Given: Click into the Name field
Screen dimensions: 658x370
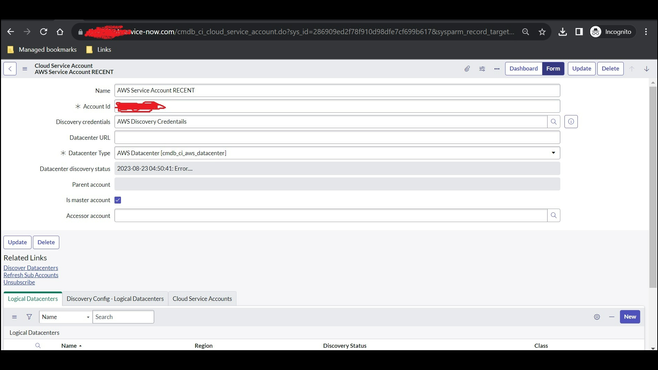Looking at the screenshot, I should 337,90.
